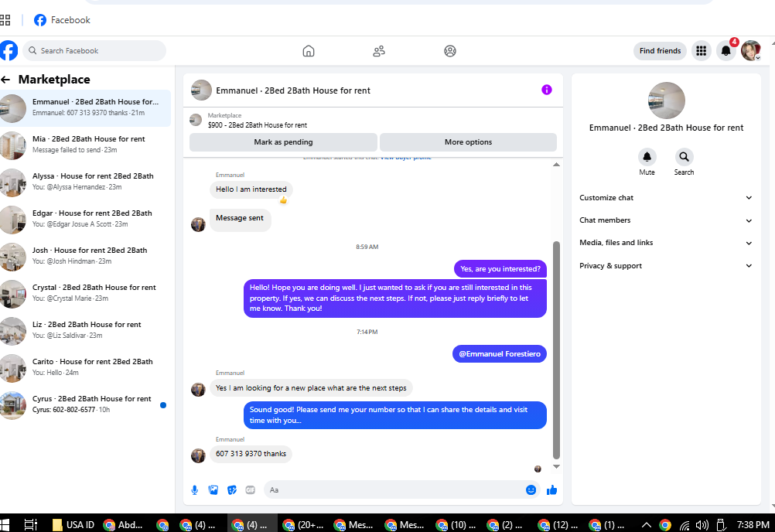This screenshot has width=775, height=532.
Task: Click the 'Yes, are you interested?' message
Action: click(500, 269)
